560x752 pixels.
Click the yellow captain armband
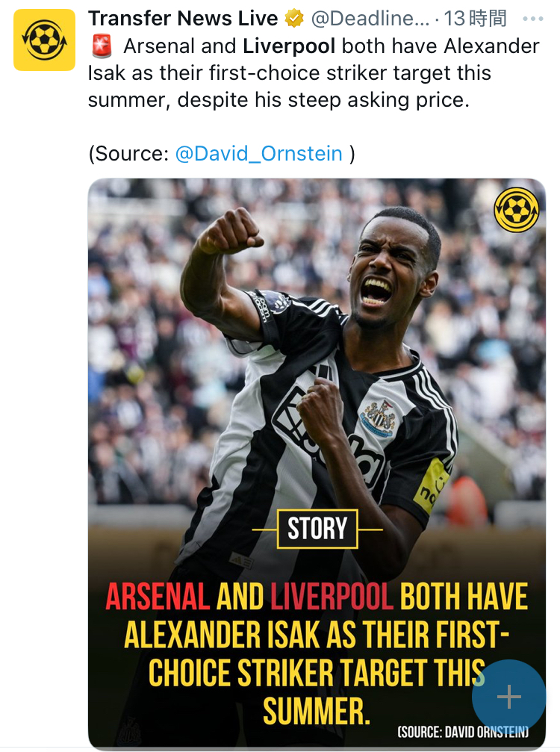point(432,484)
